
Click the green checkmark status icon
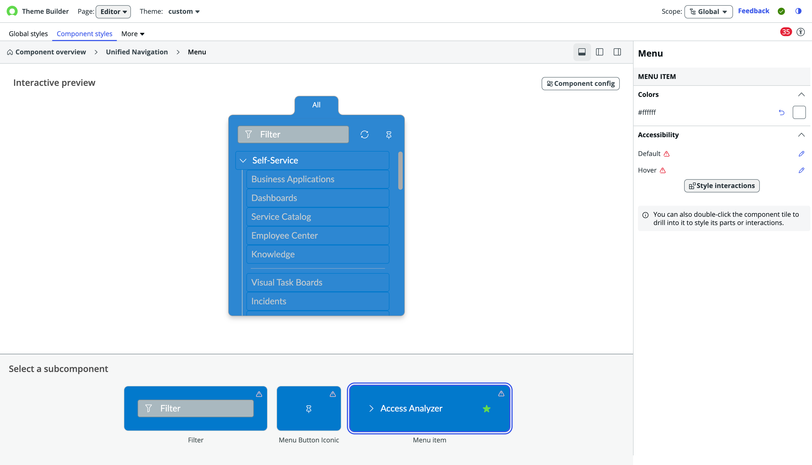pyautogui.click(x=781, y=12)
